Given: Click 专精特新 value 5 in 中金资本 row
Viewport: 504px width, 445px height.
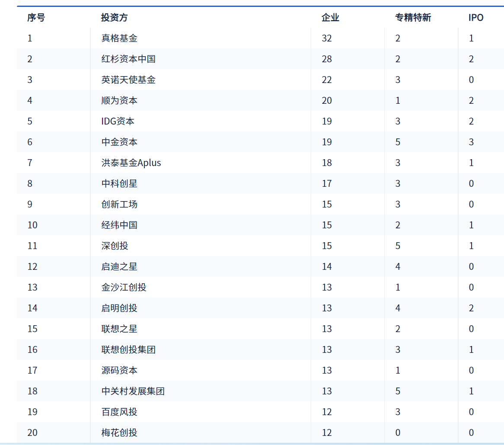Looking at the screenshot, I should [x=398, y=142].
